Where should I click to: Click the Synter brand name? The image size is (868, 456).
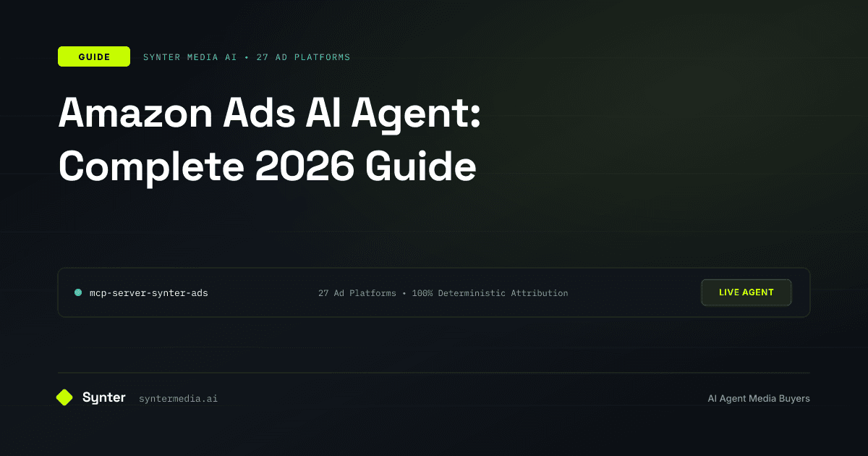click(104, 397)
